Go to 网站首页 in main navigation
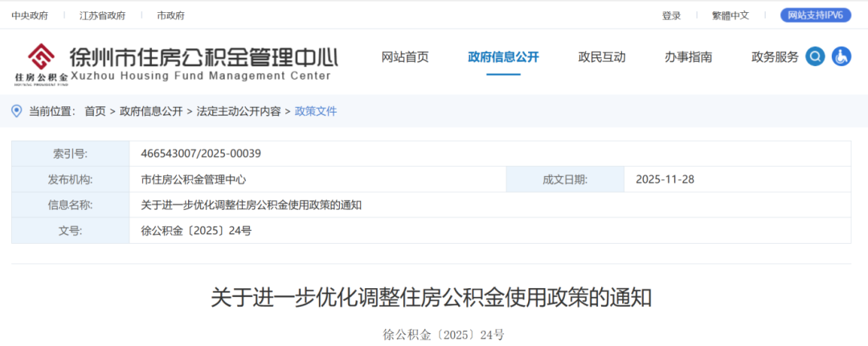The height and width of the screenshot is (346, 868). [x=405, y=57]
